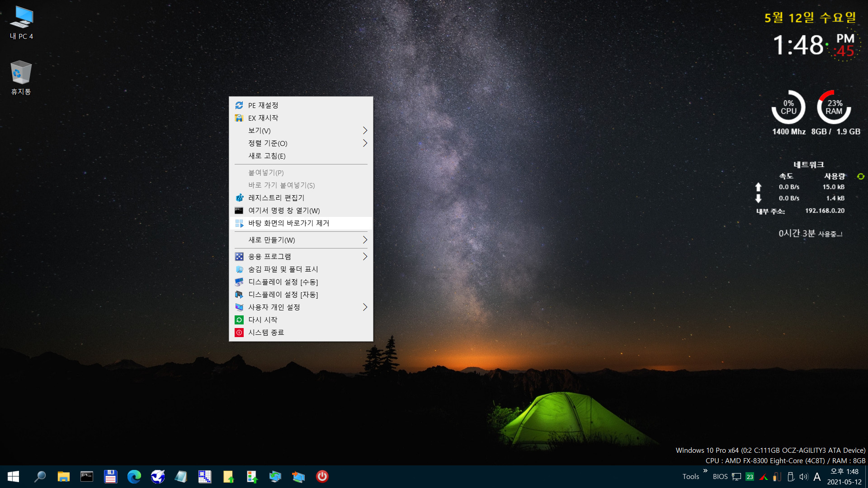Click the 0시간 3분 사용중 uptime text
The image size is (868, 488).
point(810,234)
